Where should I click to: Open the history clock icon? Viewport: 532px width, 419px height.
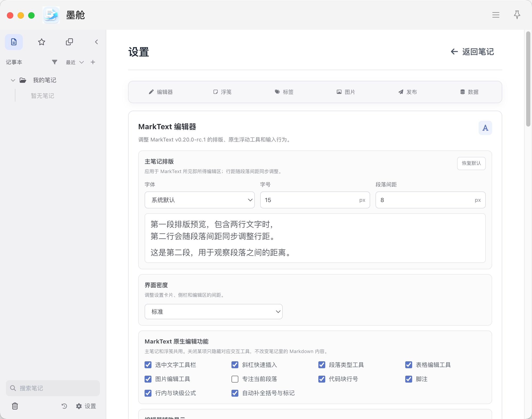coord(64,406)
